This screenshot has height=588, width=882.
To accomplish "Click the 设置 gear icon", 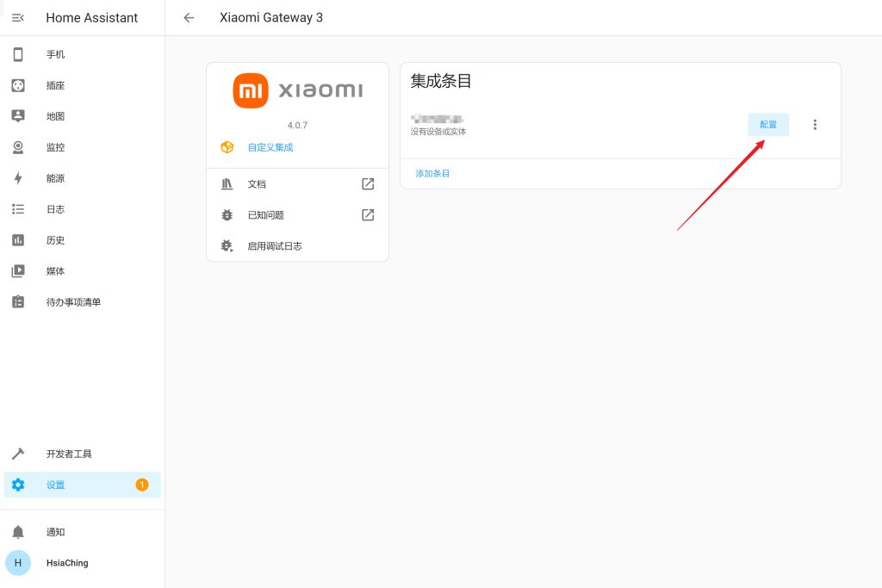I will [x=18, y=485].
